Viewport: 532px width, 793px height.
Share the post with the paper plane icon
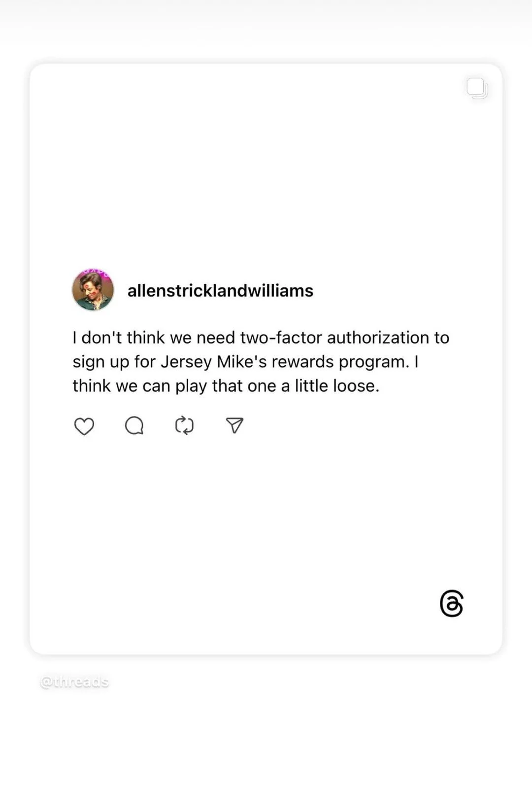click(234, 425)
